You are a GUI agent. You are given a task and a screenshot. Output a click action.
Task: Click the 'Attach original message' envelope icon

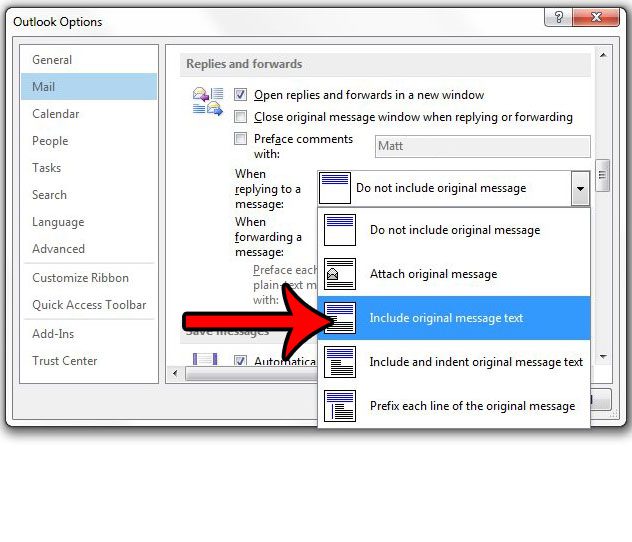(340, 274)
